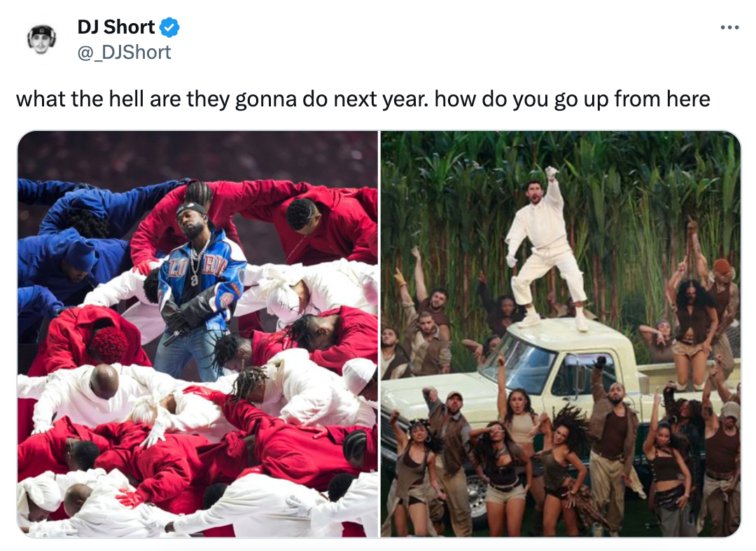Open the right photo with the cornfield
The height and width of the screenshot is (551, 756).
(x=560, y=333)
